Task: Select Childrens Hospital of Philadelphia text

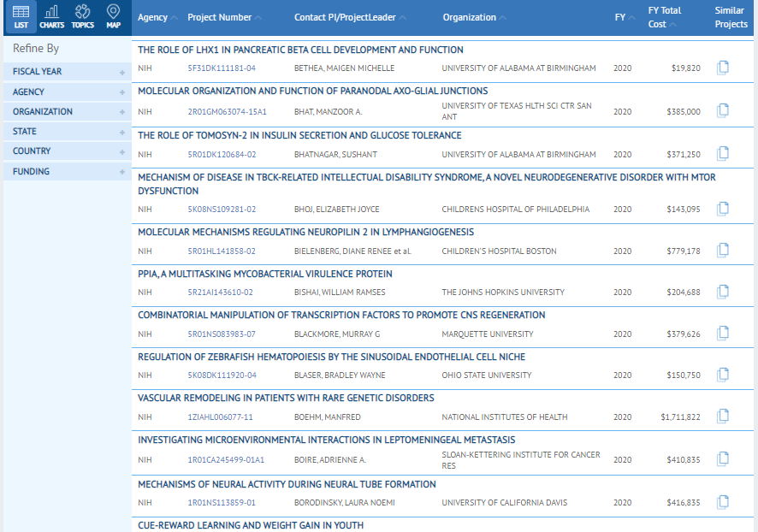Action: (516, 210)
